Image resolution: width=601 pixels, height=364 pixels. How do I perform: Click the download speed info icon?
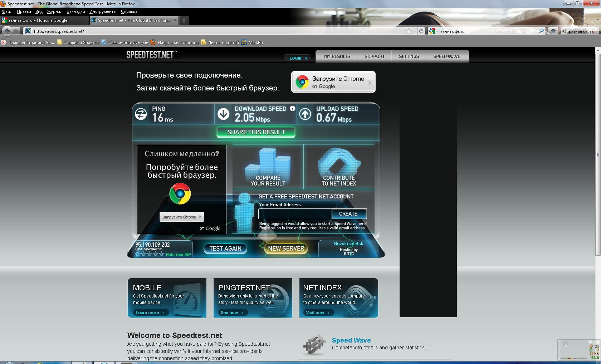point(293,108)
